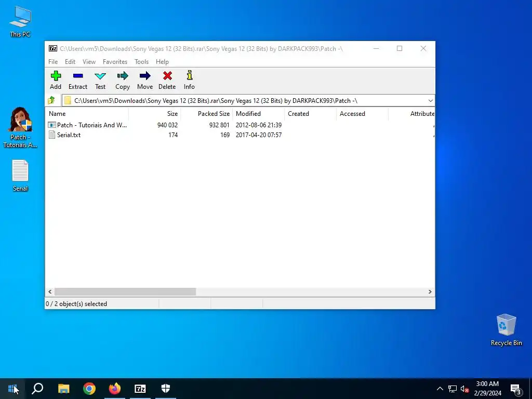
Task: Click the red Delete toolbar button
Action: click(167, 81)
